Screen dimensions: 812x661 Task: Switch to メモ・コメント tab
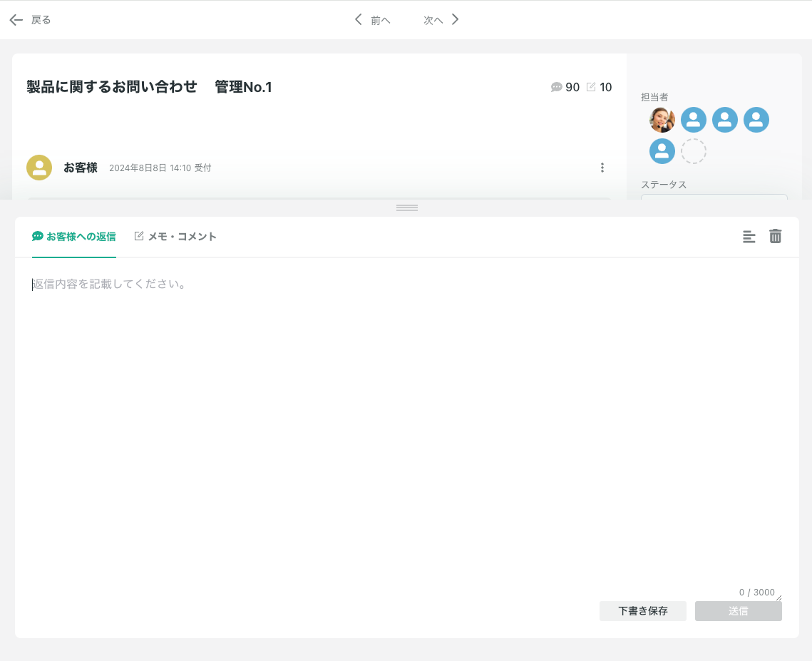[x=175, y=237]
